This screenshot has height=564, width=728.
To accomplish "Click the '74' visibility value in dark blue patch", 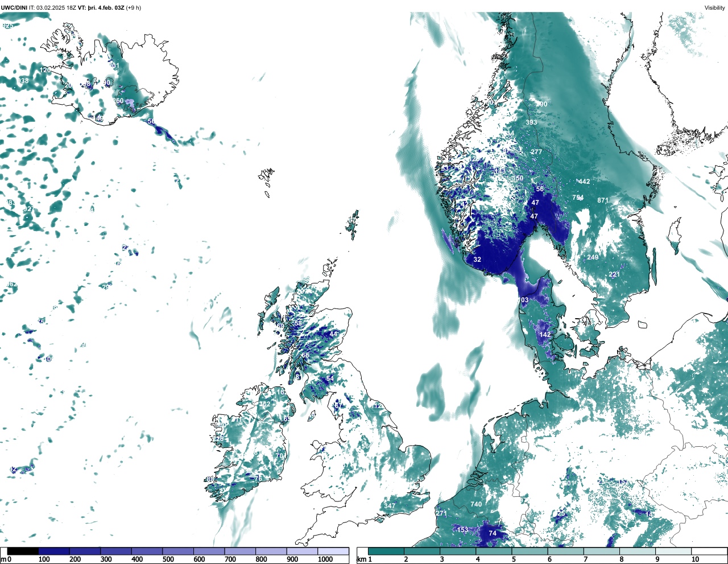I will [493, 534].
